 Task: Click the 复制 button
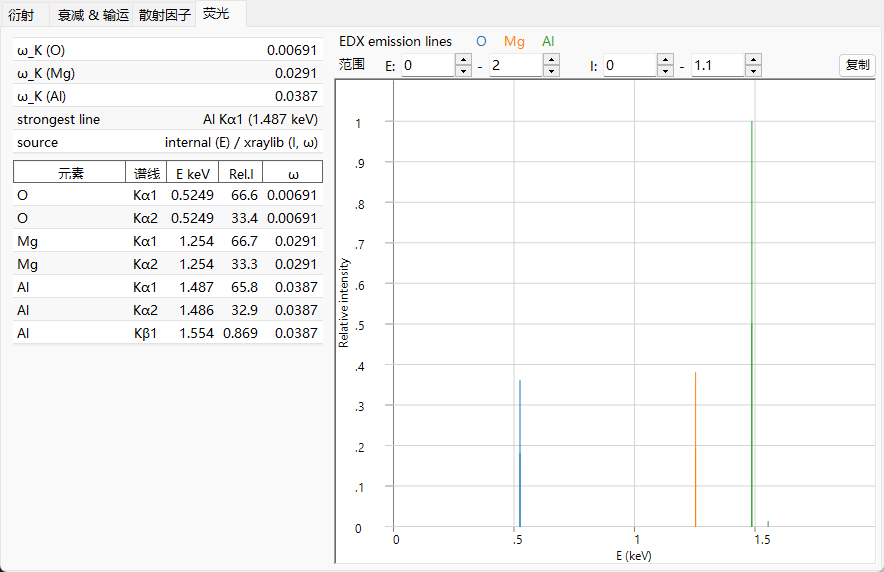858,65
